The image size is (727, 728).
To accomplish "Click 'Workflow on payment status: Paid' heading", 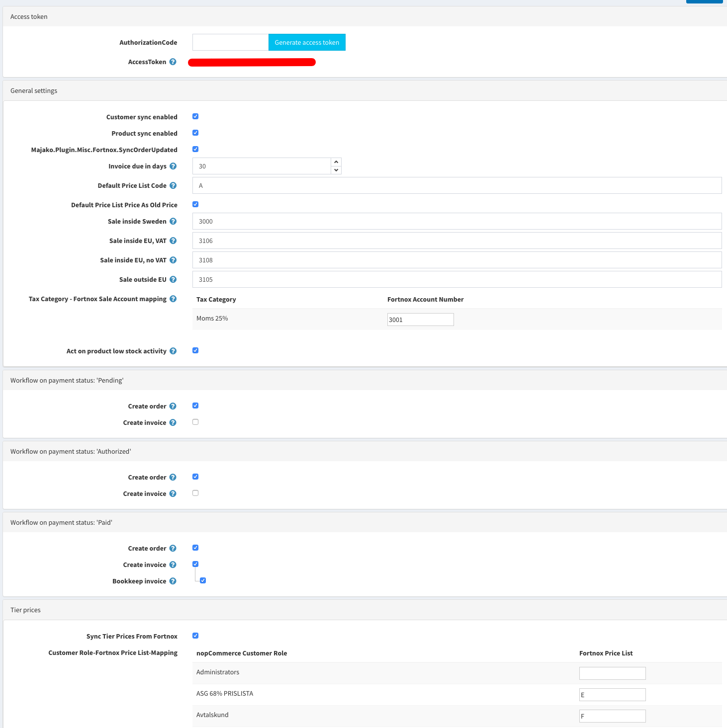I will tap(62, 522).
